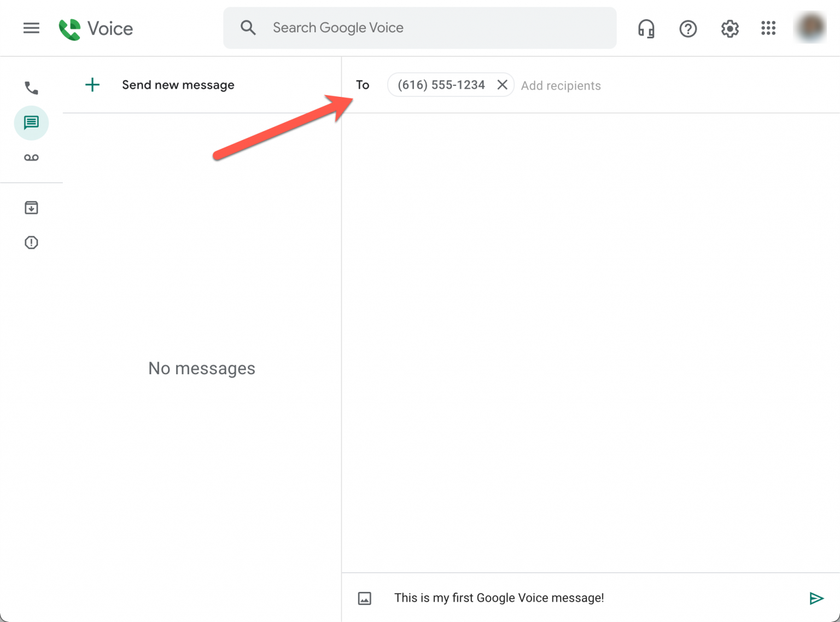
Task: Start a new message with the plus icon
Action: click(92, 85)
